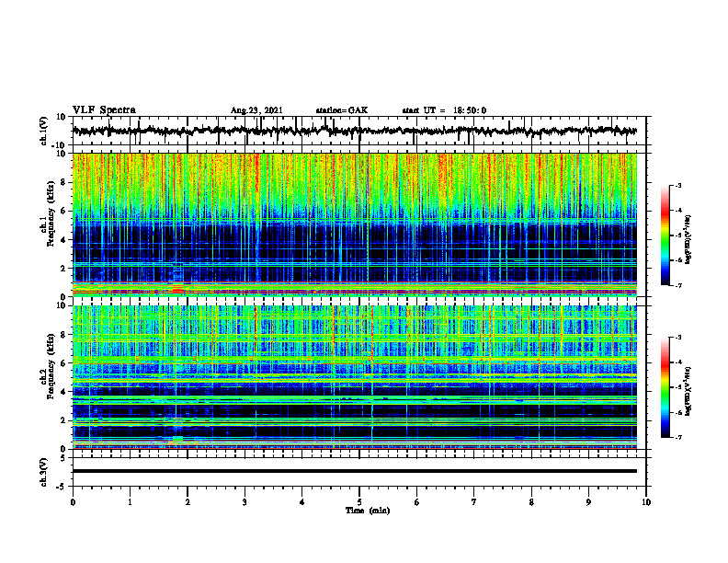
Task: Click the 'ch.3(V)' axis label
Action: [x=43, y=472]
